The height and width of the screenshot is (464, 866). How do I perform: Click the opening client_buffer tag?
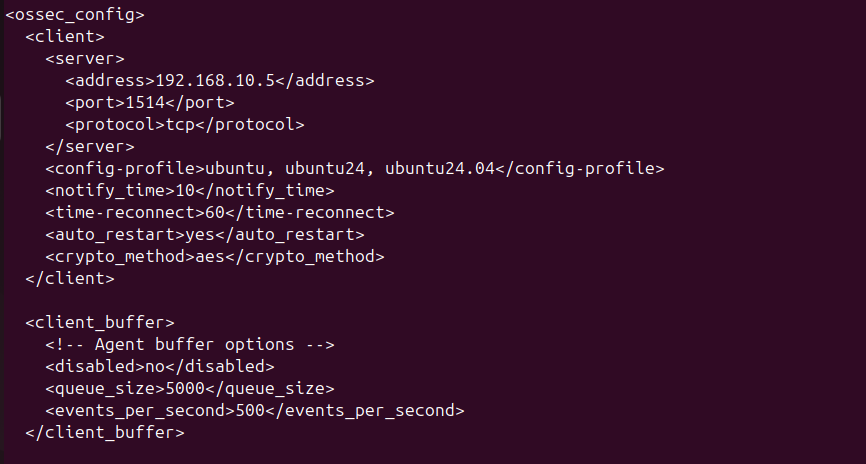[x=100, y=322]
